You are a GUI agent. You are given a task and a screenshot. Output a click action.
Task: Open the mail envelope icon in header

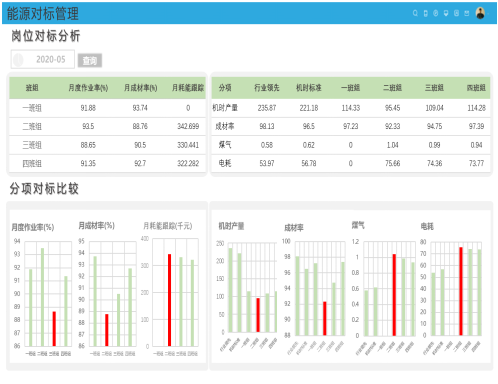tap(467, 13)
